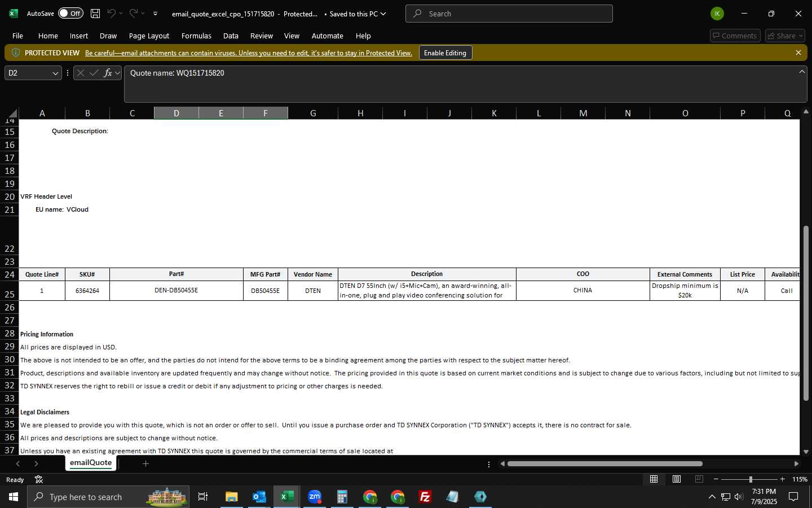This screenshot has width=812, height=508.
Task: Click the horizontal scrollbar left arrow
Action: tap(502, 464)
